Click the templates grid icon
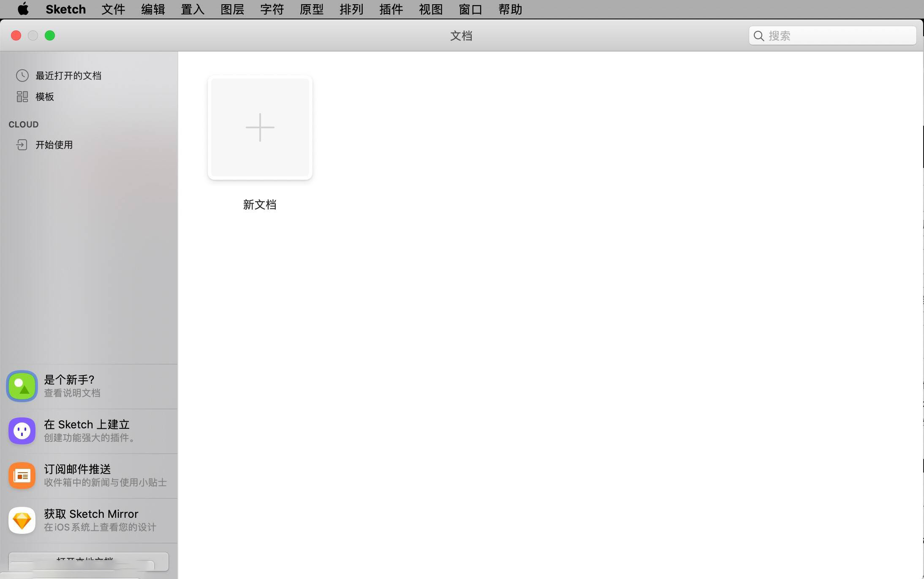This screenshot has height=579, width=924. (x=22, y=97)
